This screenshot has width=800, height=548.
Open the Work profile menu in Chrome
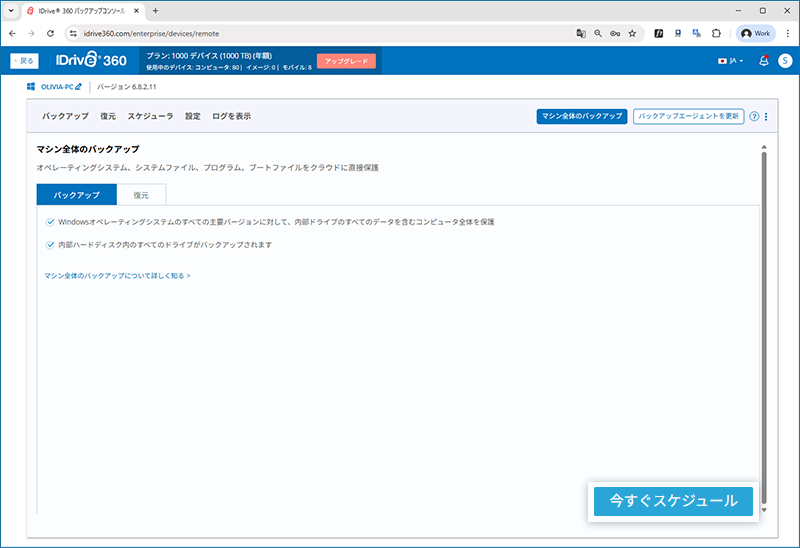click(x=756, y=33)
